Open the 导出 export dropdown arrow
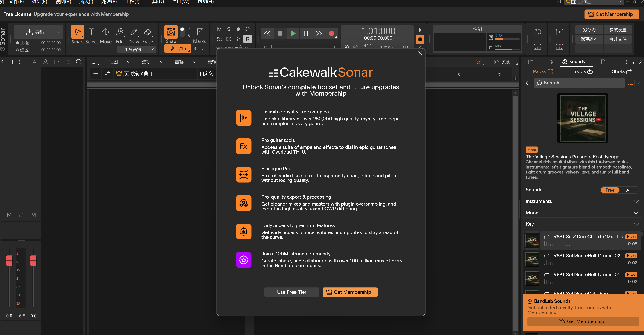This screenshot has width=644, height=335. click(58, 32)
